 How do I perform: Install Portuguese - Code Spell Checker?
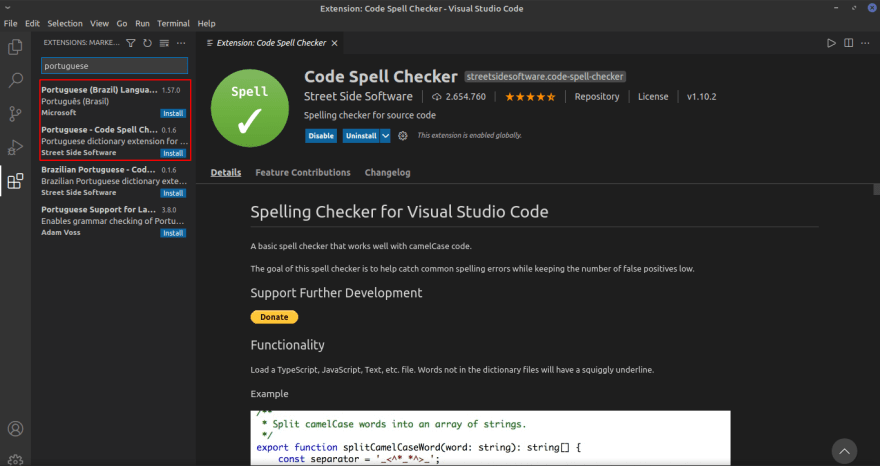[173, 153]
